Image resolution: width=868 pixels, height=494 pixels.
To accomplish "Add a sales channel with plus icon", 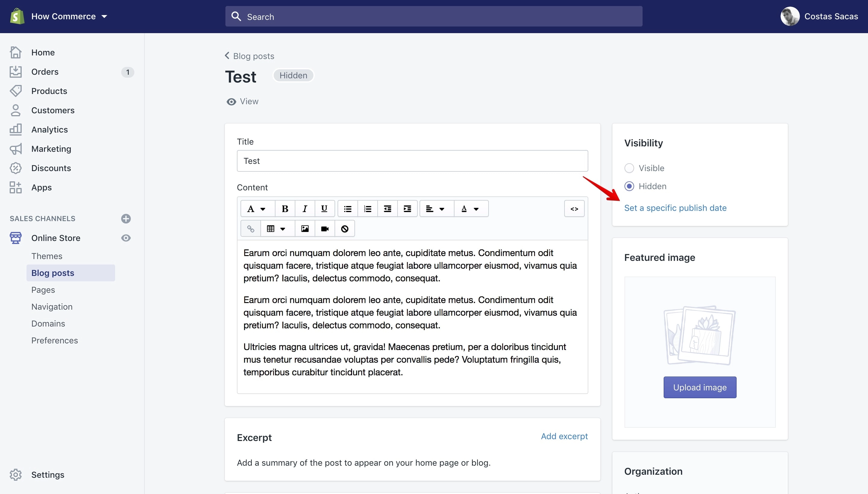I will [x=126, y=218].
